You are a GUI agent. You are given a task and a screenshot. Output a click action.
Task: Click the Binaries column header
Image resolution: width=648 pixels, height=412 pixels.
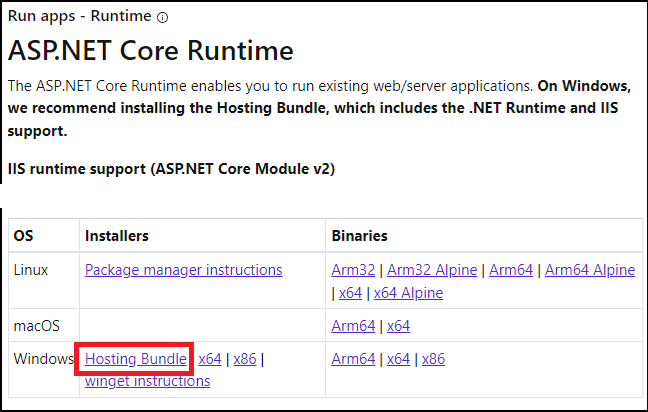359,236
